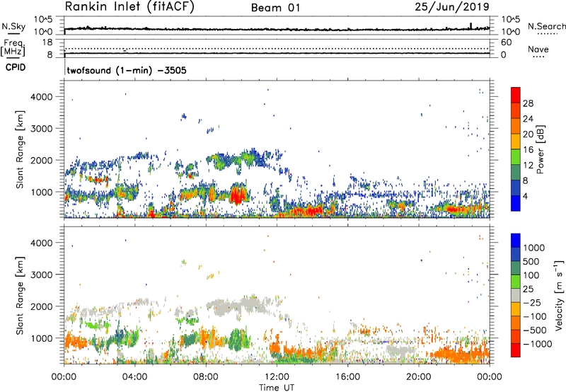The height and width of the screenshot is (392, 566).
Task: Click the Power [dB] colorbar title
Action: pos(540,149)
